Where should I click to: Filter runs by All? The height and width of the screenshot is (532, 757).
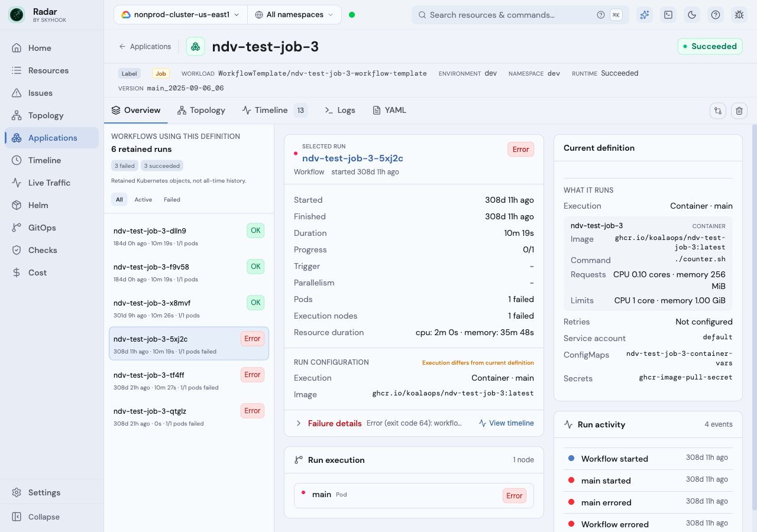(x=119, y=200)
